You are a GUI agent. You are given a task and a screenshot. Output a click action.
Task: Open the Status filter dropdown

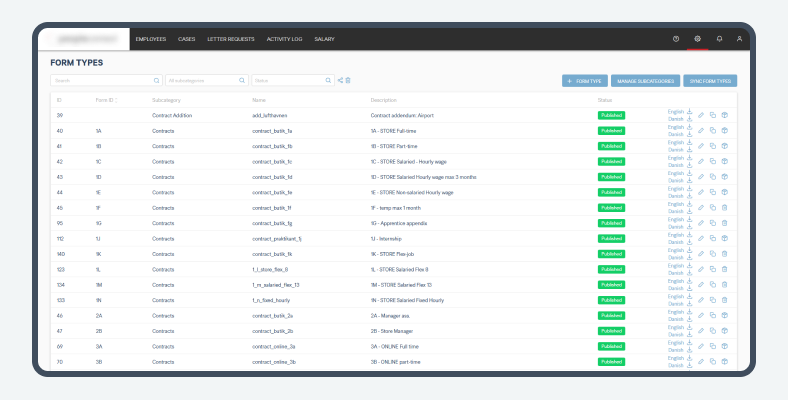292,80
